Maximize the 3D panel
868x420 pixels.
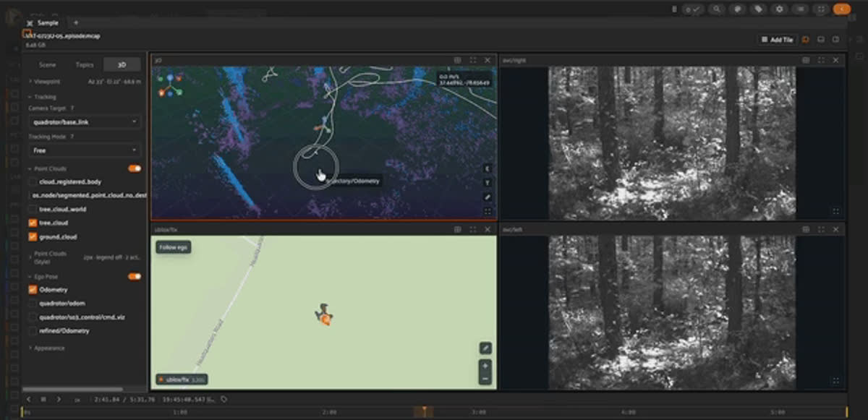472,60
